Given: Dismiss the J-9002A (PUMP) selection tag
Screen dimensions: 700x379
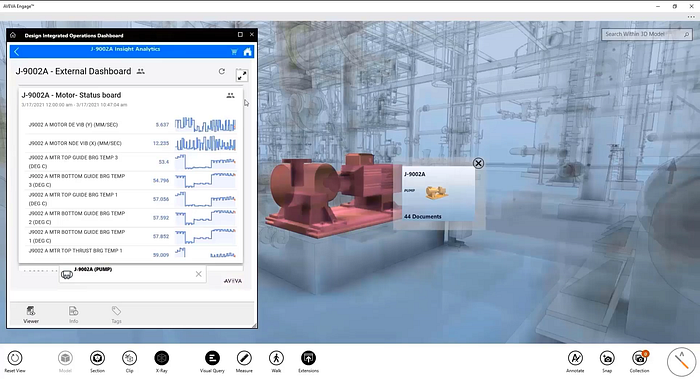Looking at the screenshot, I should click(x=199, y=274).
